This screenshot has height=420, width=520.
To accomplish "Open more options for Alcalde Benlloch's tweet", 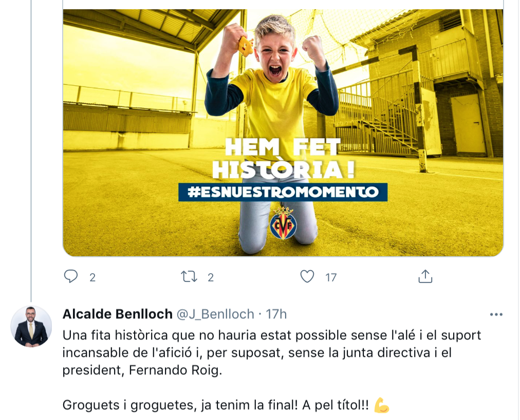I will [496, 314].
